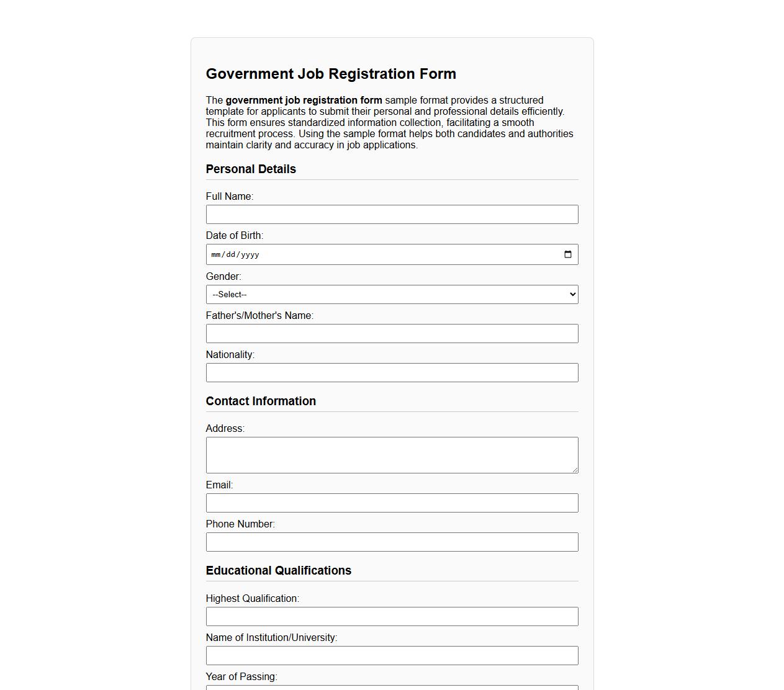Image resolution: width=784 pixels, height=690 pixels.
Task: Open the Gender --Select-- dropdown
Action: (x=392, y=294)
